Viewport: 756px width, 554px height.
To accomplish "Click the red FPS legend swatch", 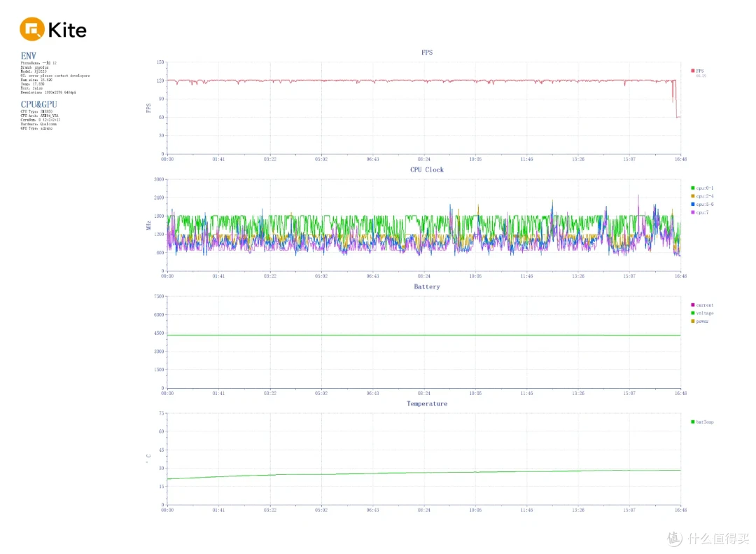I will [693, 71].
